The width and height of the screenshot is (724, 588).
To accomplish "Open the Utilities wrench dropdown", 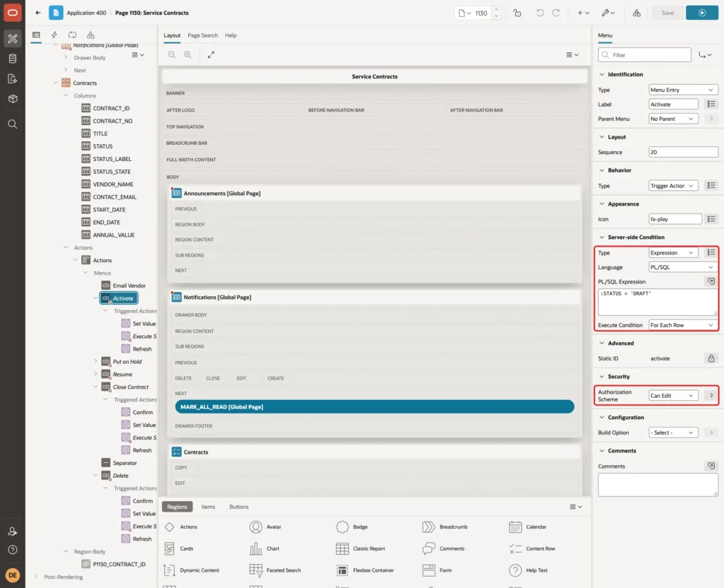I will coord(608,13).
